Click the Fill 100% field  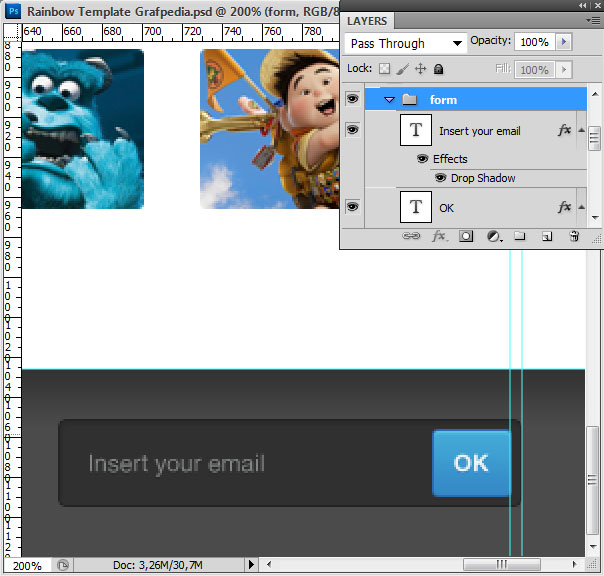point(535,70)
